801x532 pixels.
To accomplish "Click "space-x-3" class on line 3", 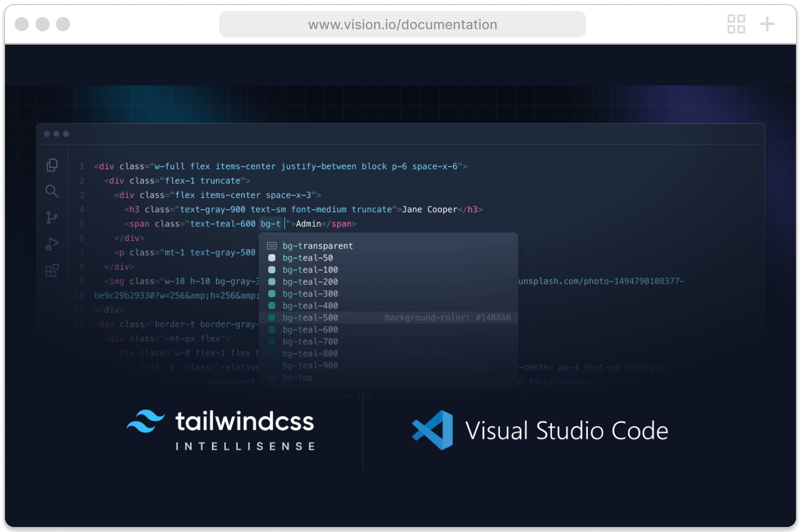I will (x=289, y=195).
